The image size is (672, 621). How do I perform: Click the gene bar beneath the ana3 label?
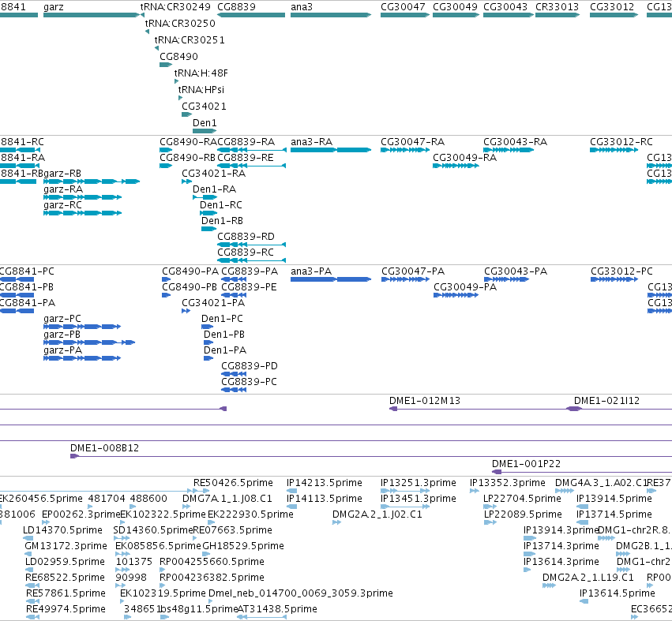331,15
